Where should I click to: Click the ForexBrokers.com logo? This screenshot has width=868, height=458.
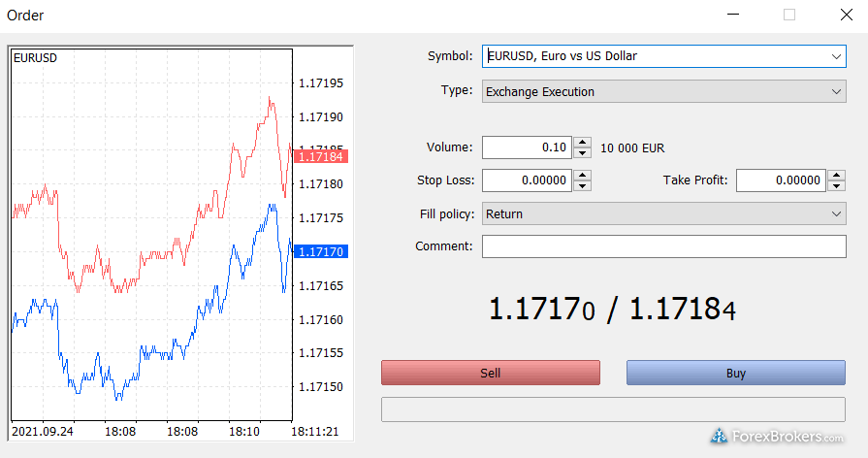[778, 437]
